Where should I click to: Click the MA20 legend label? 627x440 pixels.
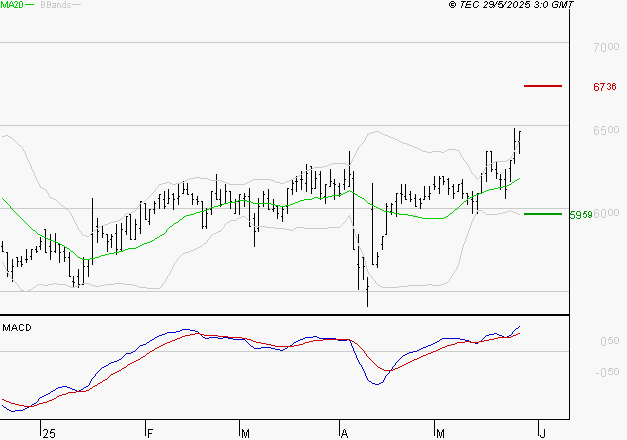coord(12,5)
